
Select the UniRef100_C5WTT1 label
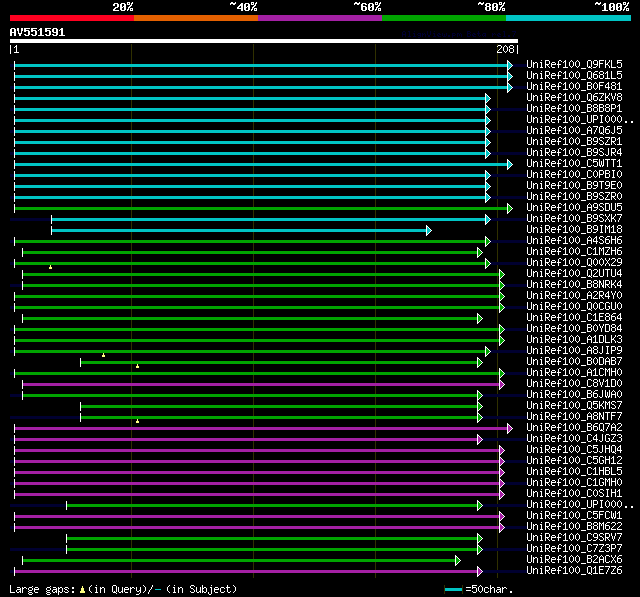[574, 163]
